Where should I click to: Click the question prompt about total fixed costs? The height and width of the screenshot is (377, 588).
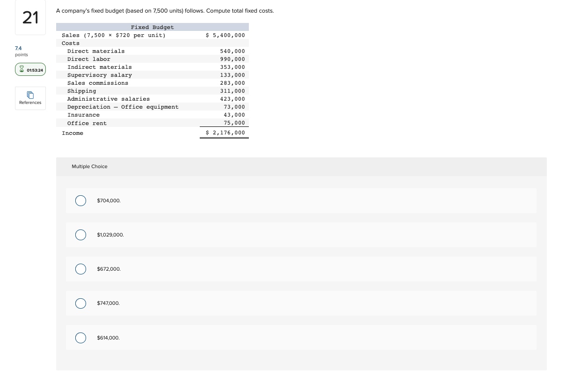click(x=165, y=11)
